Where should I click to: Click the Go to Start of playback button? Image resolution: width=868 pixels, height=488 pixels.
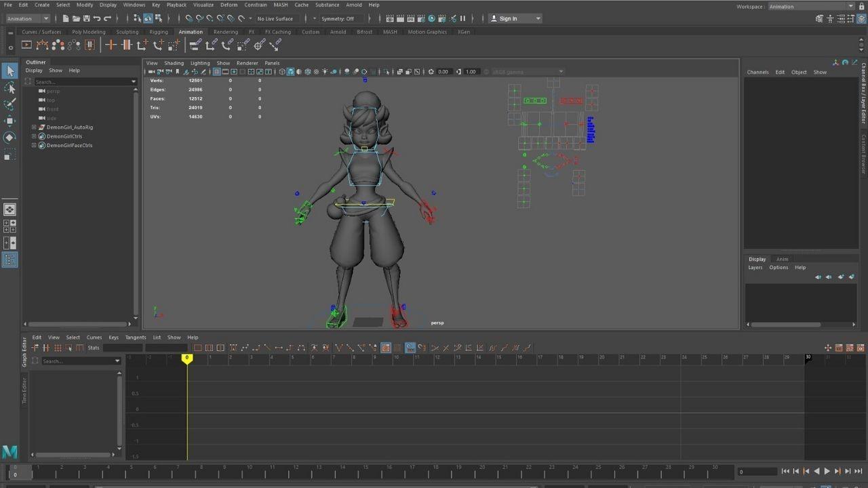(x=785, y=471)
